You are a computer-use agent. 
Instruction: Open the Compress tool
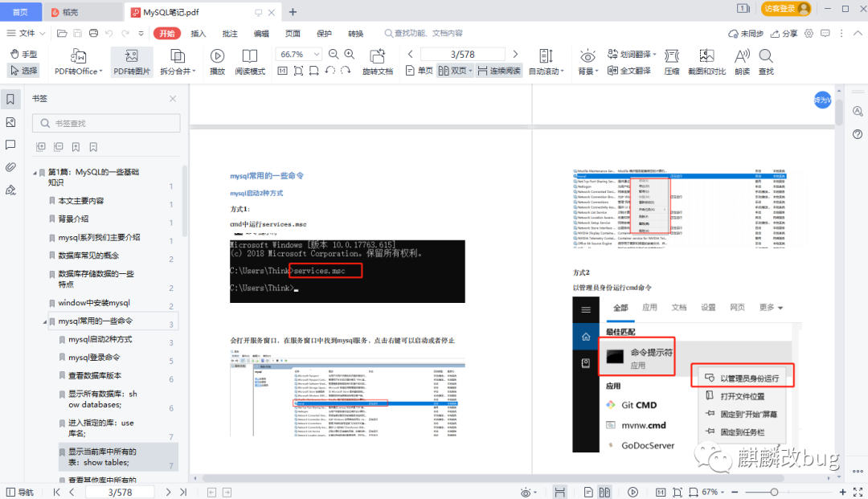click(x=671, y=61)
